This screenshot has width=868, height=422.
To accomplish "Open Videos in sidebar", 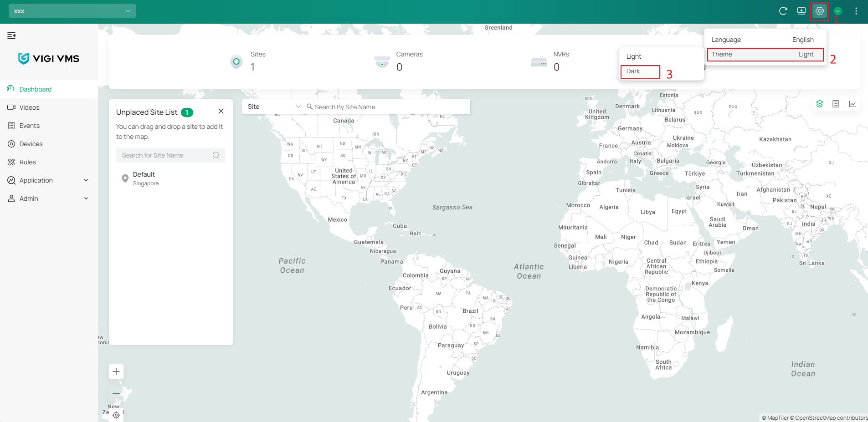I will point(49,107).
